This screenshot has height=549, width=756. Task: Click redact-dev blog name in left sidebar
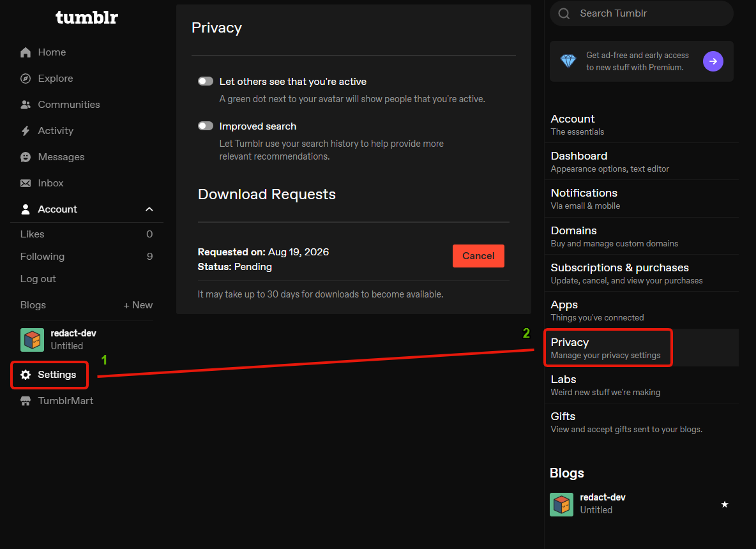73,333
